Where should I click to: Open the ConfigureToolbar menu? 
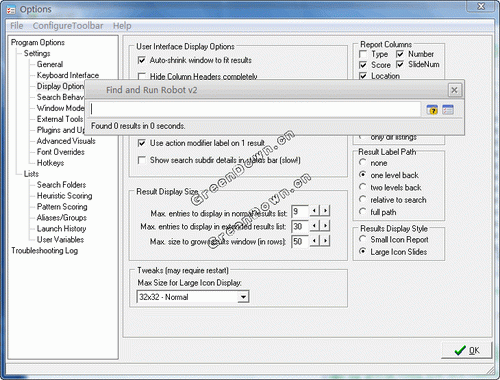coord(68,26)
